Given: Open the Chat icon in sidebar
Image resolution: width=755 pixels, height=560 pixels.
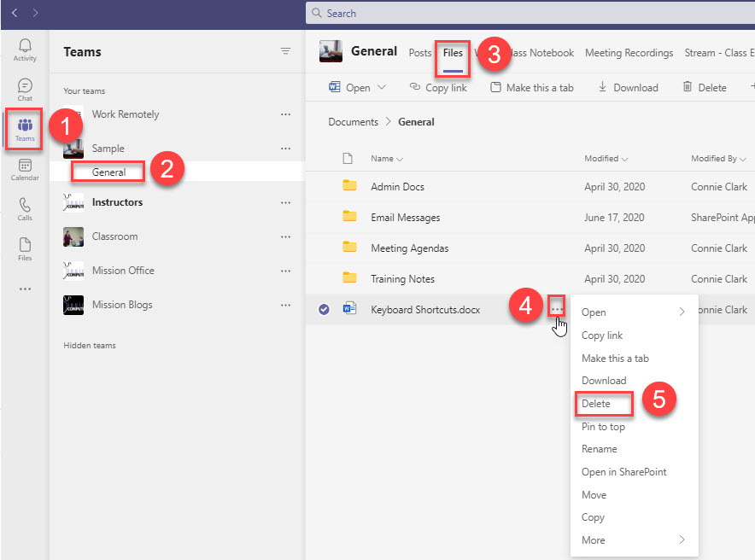Looking at the screenshot, I should tap(25, 90).
